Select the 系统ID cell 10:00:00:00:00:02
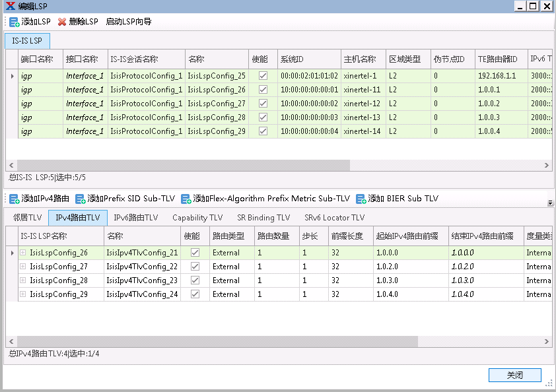Viewport: 556px width, 392px height. [308, 104]
